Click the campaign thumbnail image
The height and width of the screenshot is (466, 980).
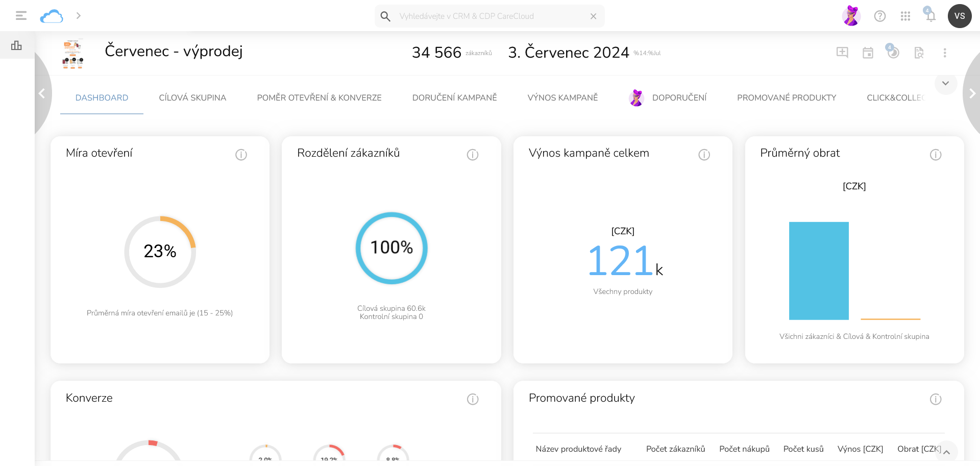coord(73,54)
